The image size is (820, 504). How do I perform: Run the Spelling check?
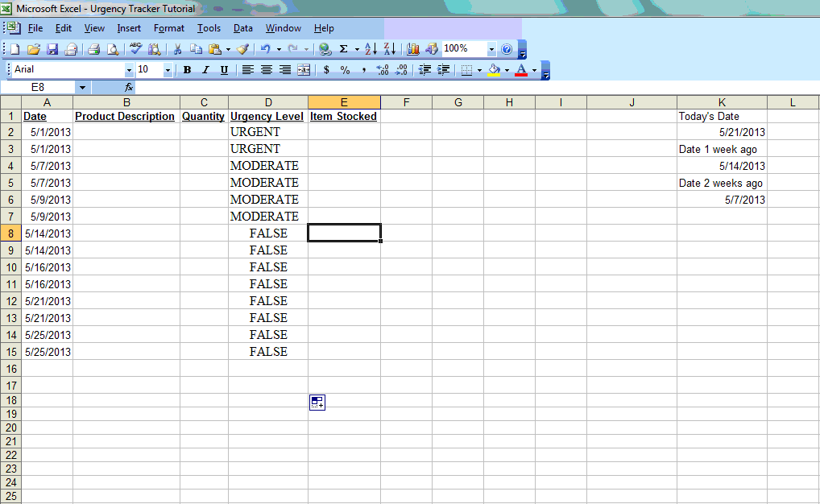point(135,49)
